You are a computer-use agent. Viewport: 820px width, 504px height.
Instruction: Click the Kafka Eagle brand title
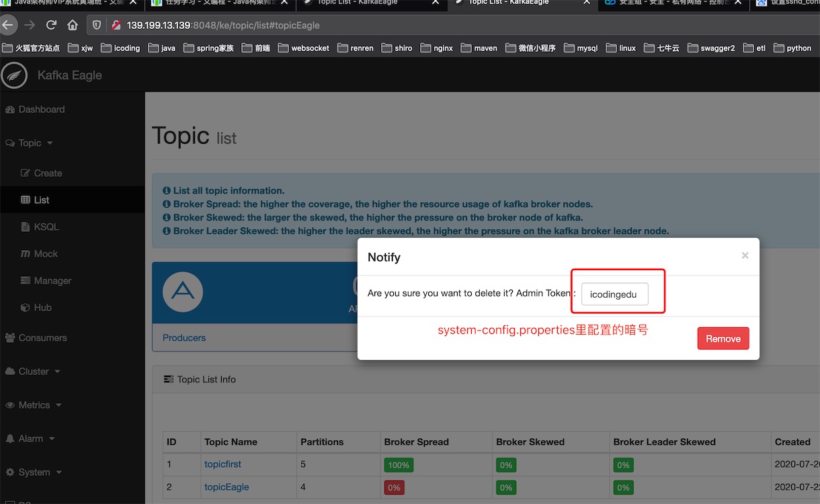point(70,75)
